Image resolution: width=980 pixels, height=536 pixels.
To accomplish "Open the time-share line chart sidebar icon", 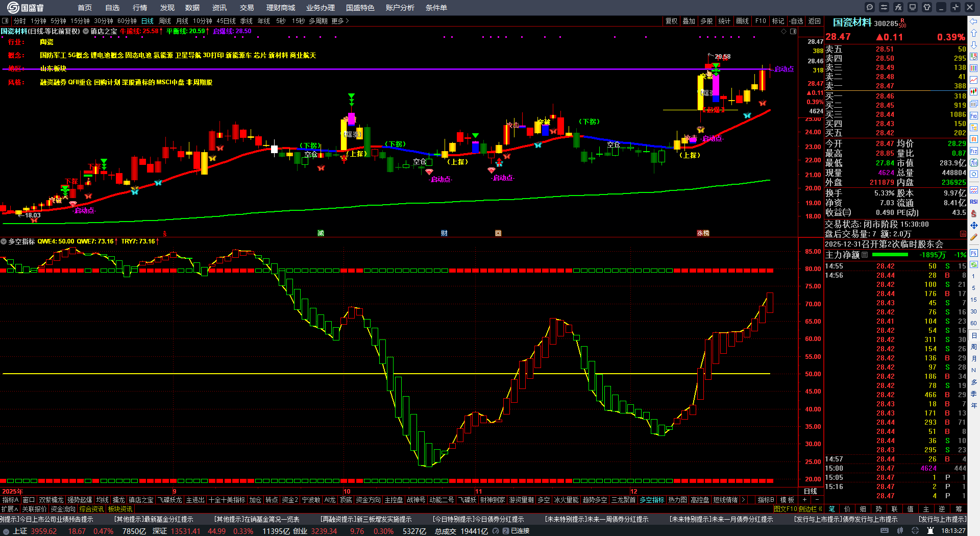I will coord(974,80).
